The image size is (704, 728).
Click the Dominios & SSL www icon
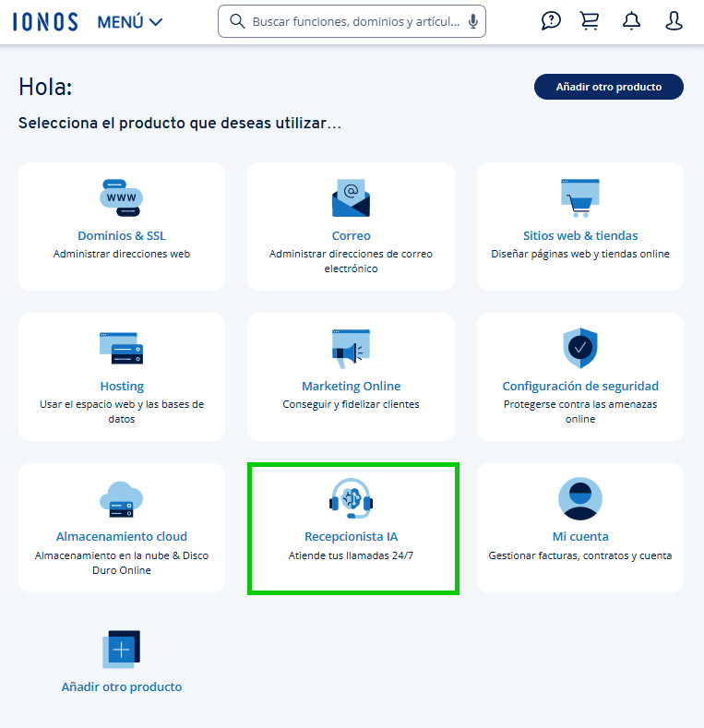121,197
